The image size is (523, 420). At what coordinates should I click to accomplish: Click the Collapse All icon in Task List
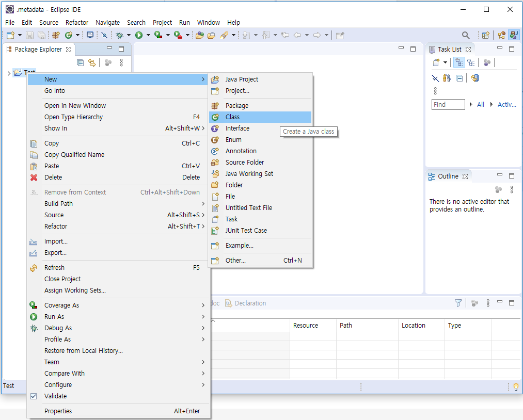459,78
